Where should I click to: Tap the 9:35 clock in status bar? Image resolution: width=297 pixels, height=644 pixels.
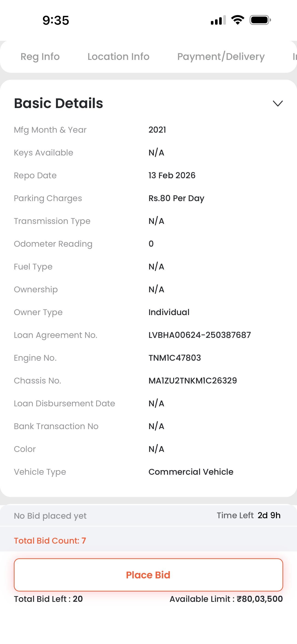coord(55,20)
